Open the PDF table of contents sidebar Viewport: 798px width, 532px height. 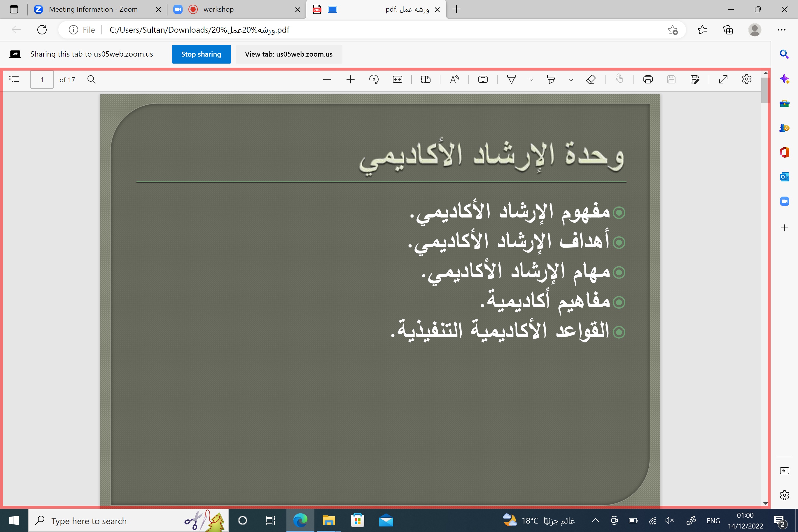coord(14,79)
